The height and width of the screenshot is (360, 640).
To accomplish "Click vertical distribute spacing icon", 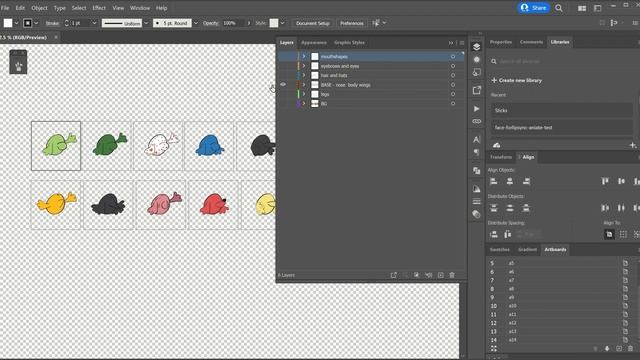I will click(493, 234).
